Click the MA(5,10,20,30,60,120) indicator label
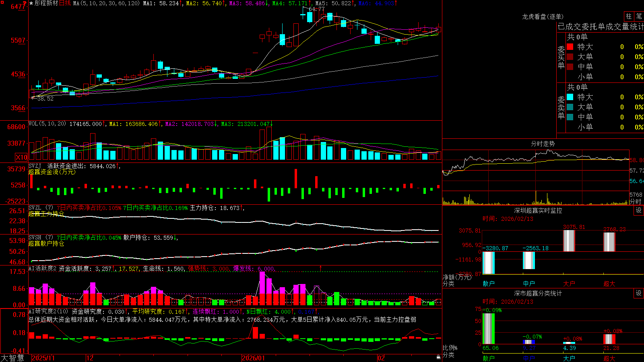The height and width of the screenshot is (362, 644). click(106, 3)
